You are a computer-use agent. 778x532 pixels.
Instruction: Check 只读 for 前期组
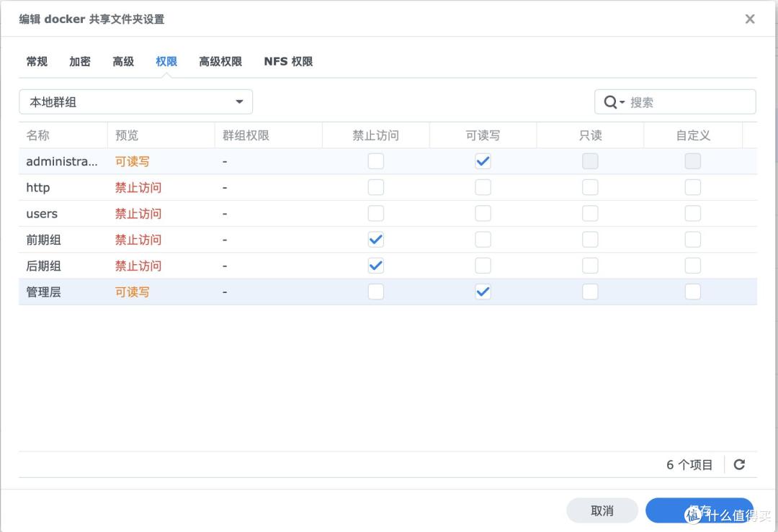click(x=590, y=240)
